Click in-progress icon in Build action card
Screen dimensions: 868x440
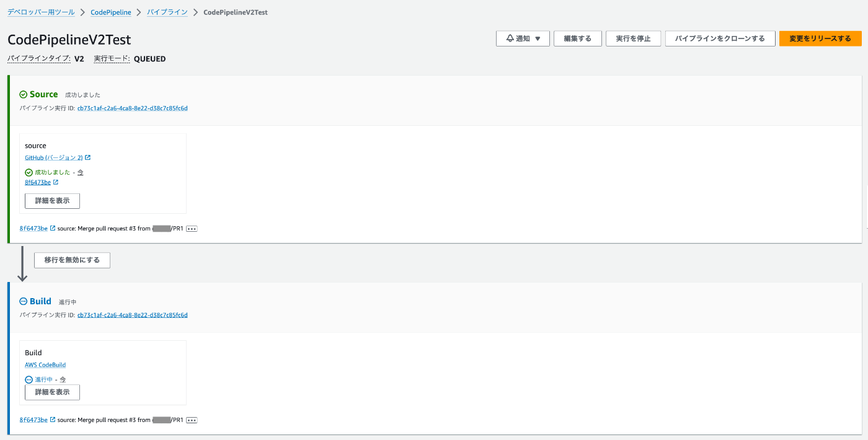(x=29, y=379)
